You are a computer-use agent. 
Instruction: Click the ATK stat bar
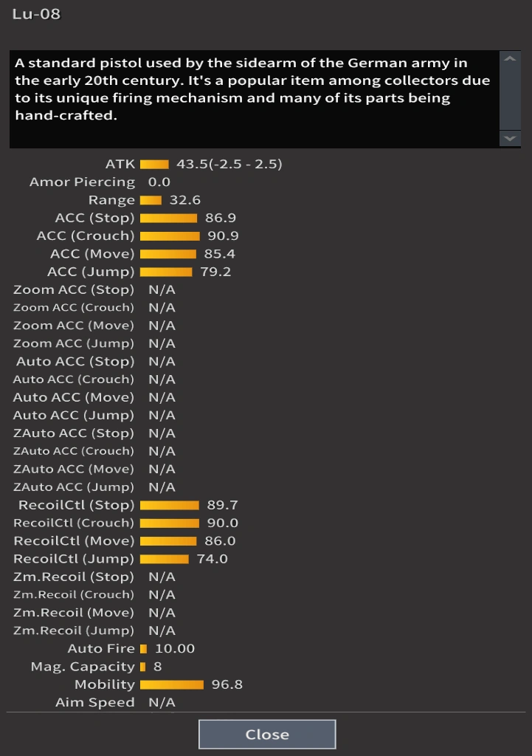click(x=154, y=164)
